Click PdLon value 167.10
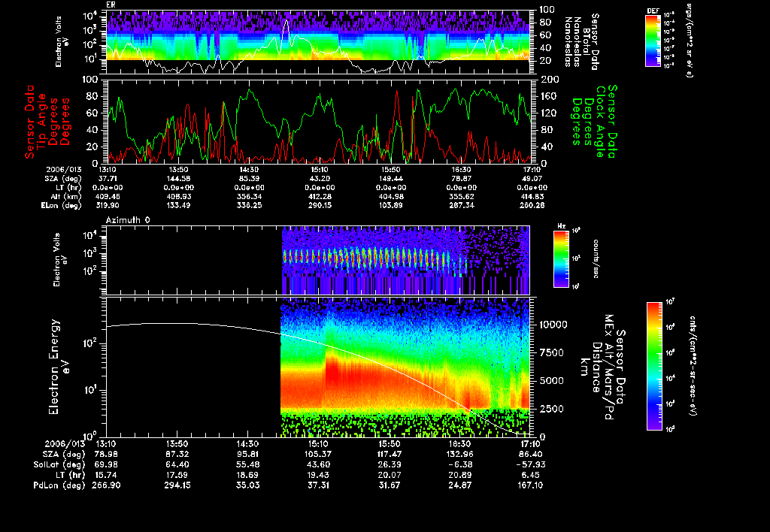This screenshot has width=770, height=532. (x=530, y=485)
